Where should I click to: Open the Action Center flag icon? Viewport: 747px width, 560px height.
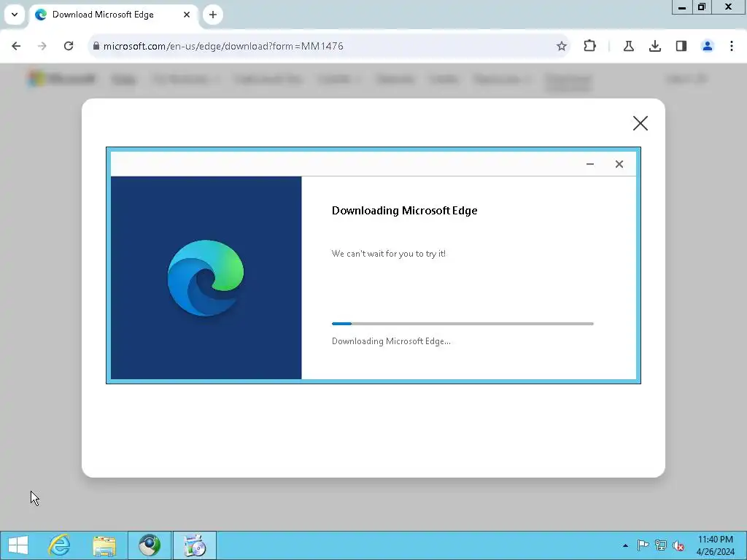(643, 545)
